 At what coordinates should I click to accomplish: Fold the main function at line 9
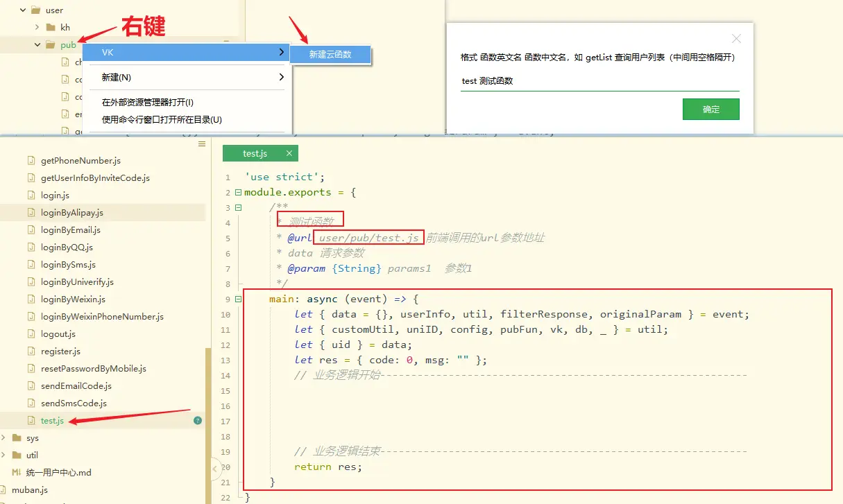(x=239, y=299)
